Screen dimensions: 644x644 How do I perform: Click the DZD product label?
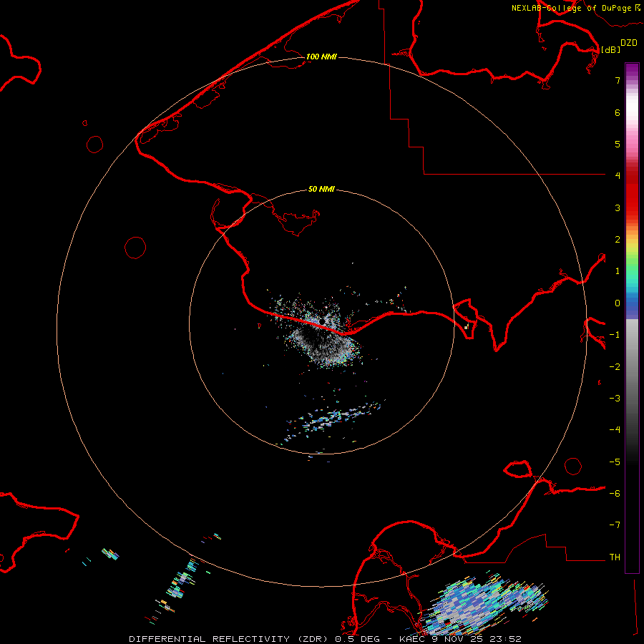click(x=629, y=43)
